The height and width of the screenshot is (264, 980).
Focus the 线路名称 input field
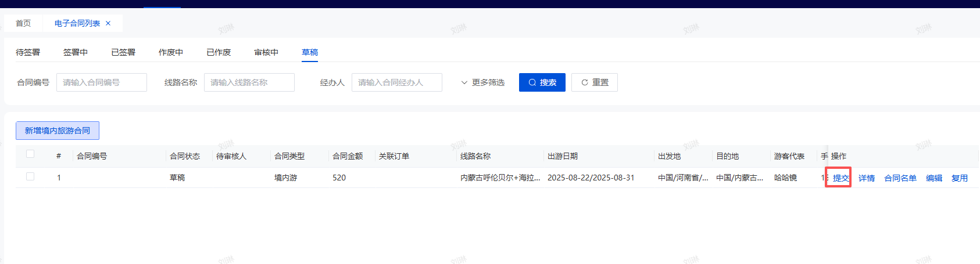coord(249,82)
